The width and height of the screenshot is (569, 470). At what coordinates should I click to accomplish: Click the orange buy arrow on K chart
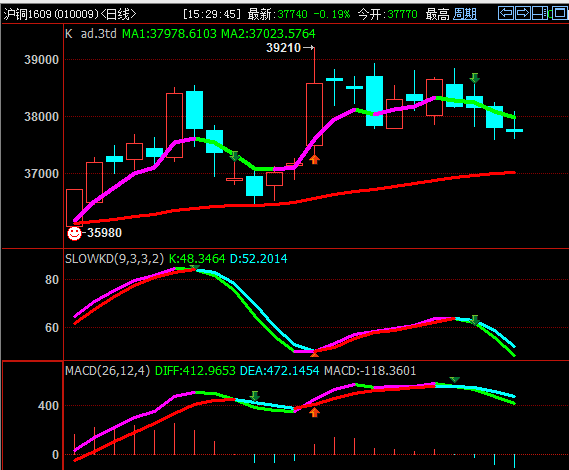(314, 159)
